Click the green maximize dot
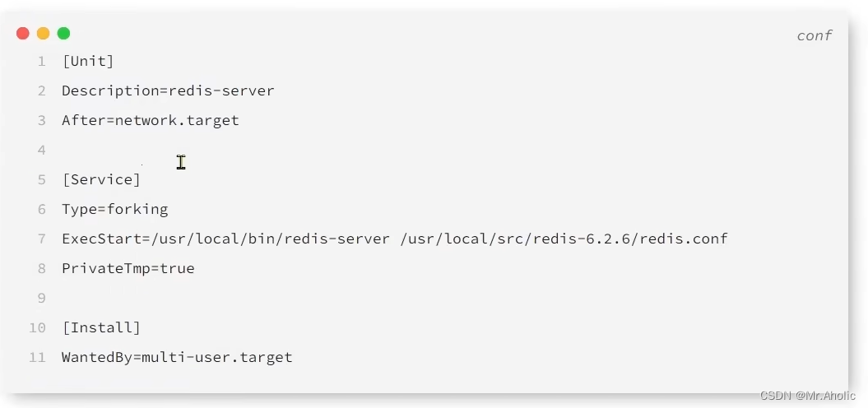This screenshot has height=408, width=868. pyautogui.click(x=63, y=34)
